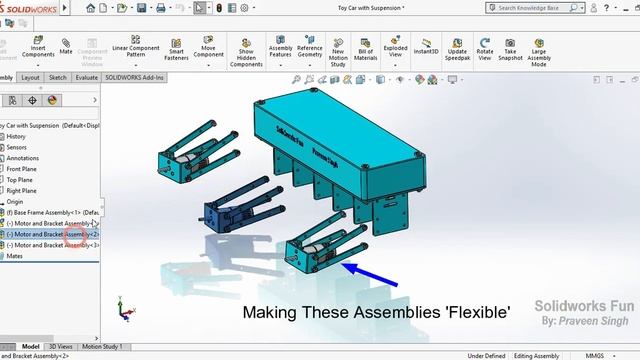Open the ConfigurationManager tab icon

(13, 100)
